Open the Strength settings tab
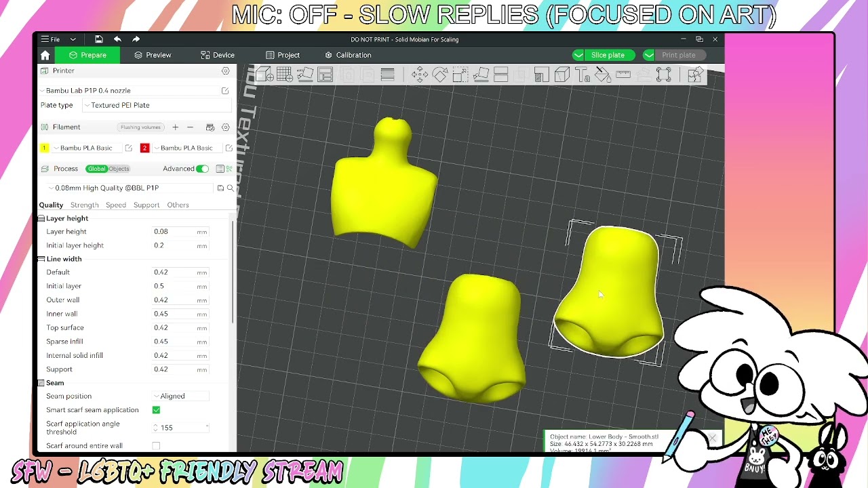Screen dimensions: 868x488 85,205
